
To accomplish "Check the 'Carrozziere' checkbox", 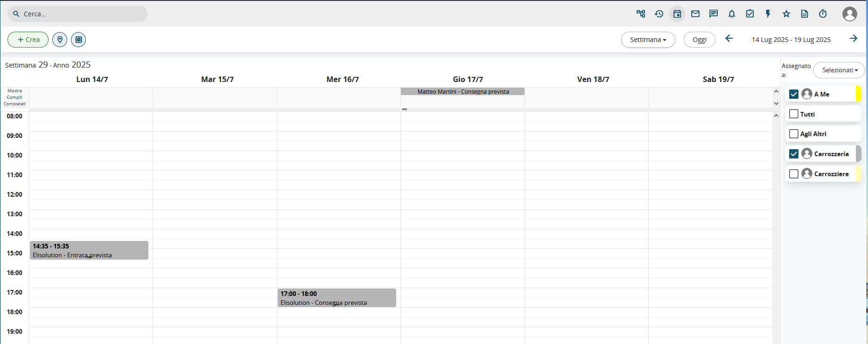I will click(x=794, y=174).
